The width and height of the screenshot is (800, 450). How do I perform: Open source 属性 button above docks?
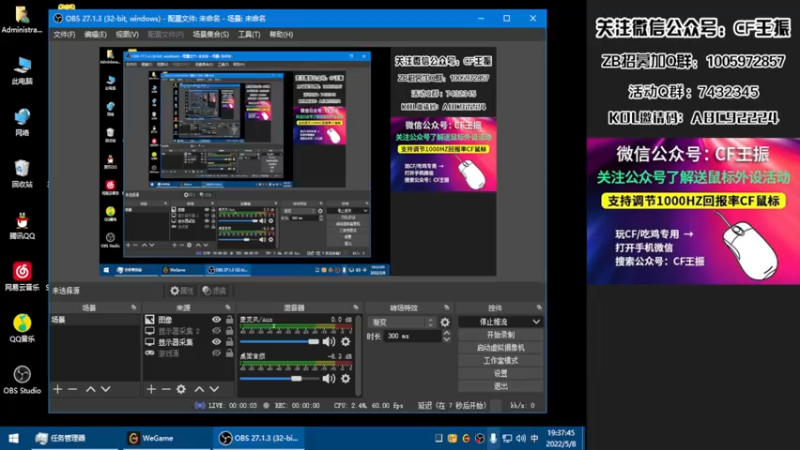pos(182,290)
